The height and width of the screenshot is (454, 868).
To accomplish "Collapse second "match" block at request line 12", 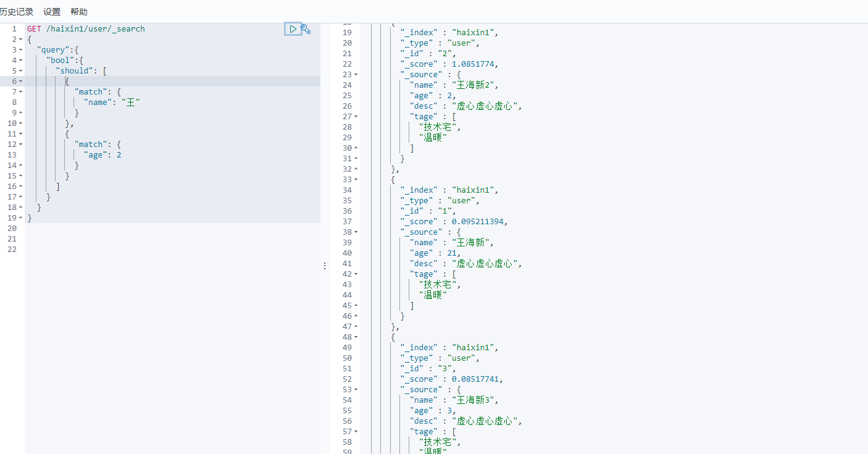I will [x=21, y=145].
